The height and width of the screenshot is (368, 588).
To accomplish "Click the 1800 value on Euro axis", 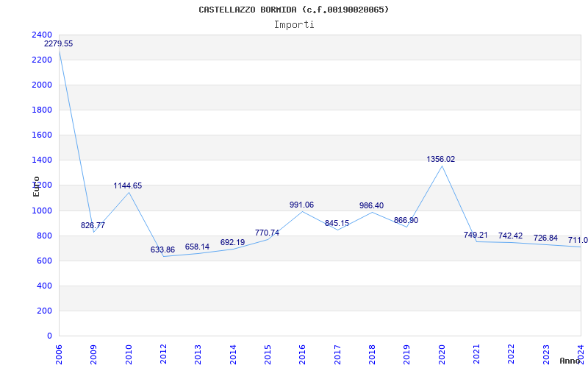I will (x=42, y=110).
